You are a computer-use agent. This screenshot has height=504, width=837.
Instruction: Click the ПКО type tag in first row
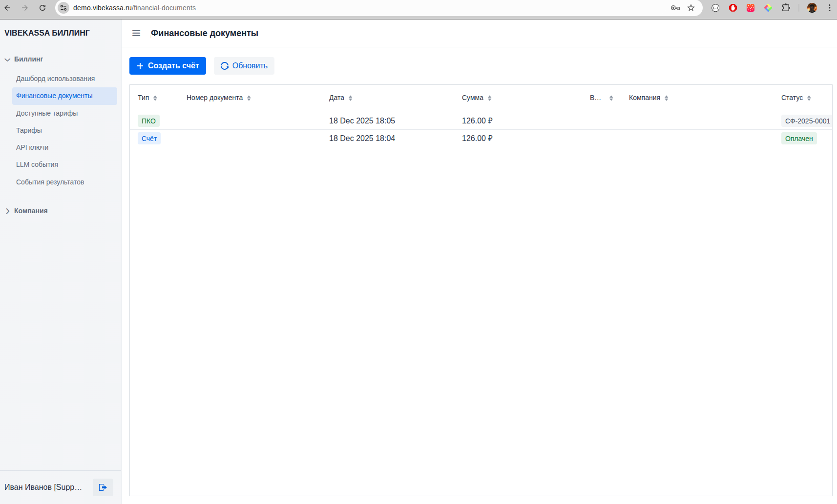(x=148, y=121)
